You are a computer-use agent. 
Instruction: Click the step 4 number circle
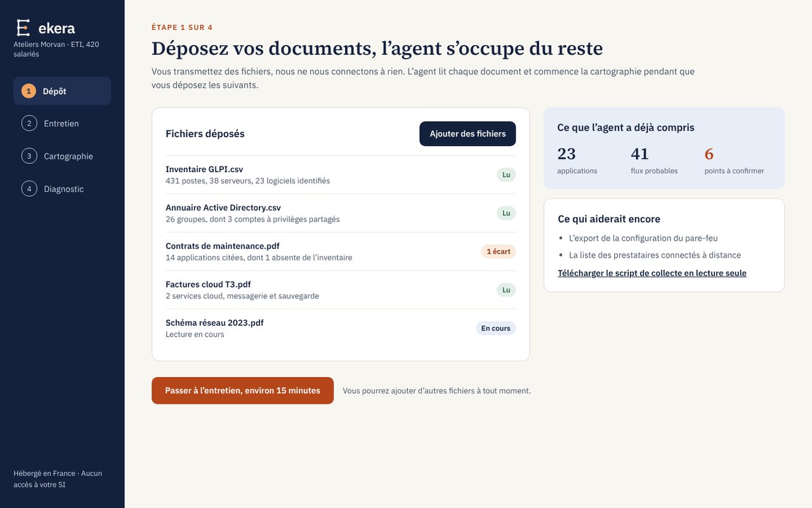tap(29, 189)
